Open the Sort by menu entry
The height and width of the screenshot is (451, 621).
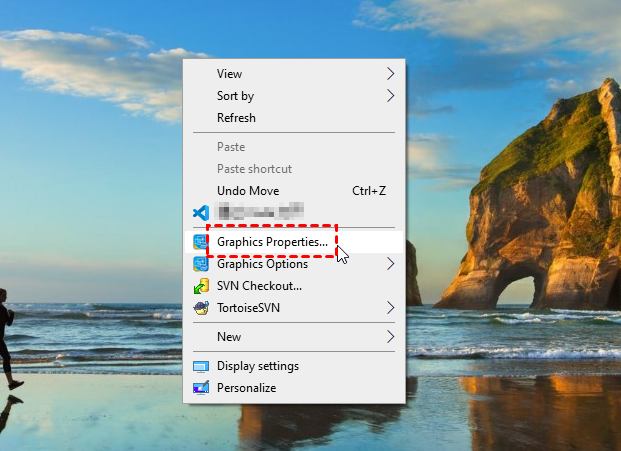tap(294, 95)
